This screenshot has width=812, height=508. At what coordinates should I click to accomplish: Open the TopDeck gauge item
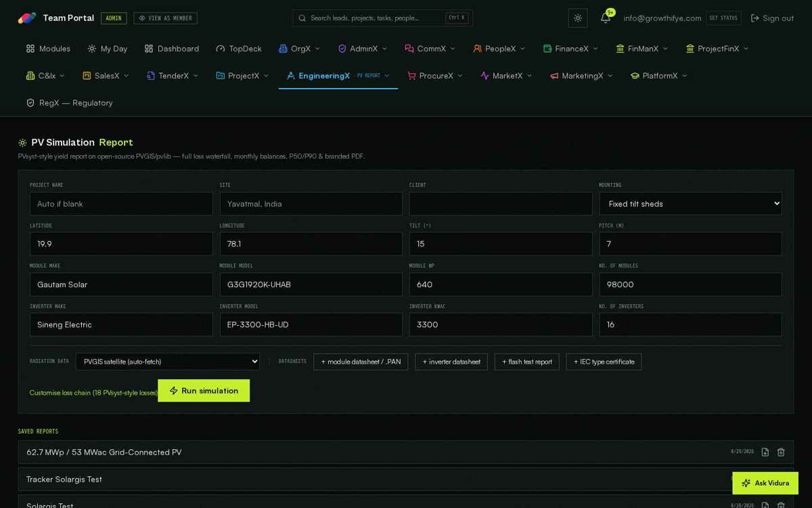click(x=239, y=49)
